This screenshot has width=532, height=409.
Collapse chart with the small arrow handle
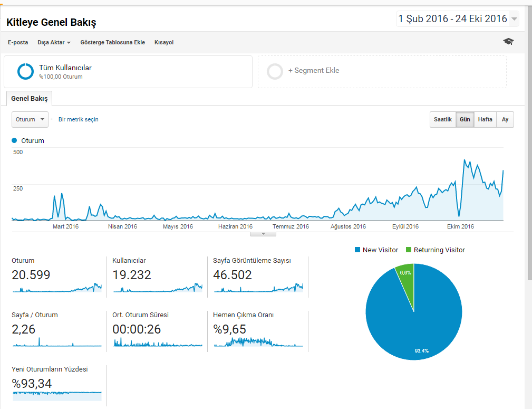pyautogui.click(x=263, y=234)
